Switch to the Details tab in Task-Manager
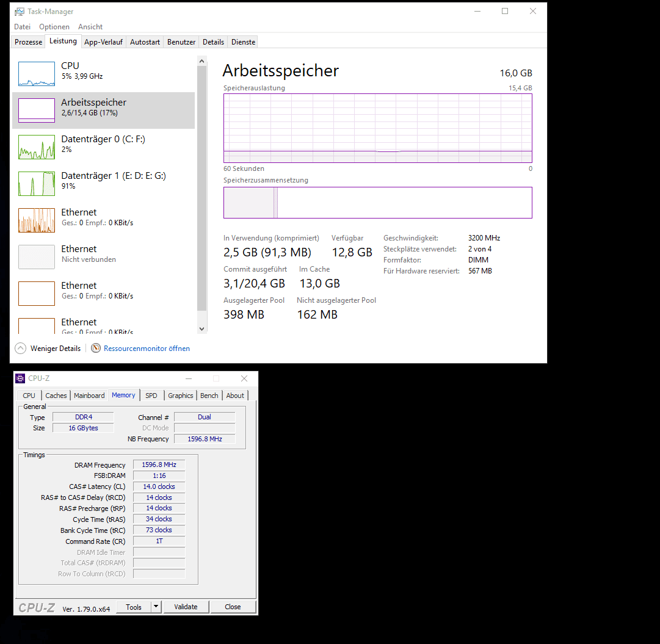 (x=214, y=42)
